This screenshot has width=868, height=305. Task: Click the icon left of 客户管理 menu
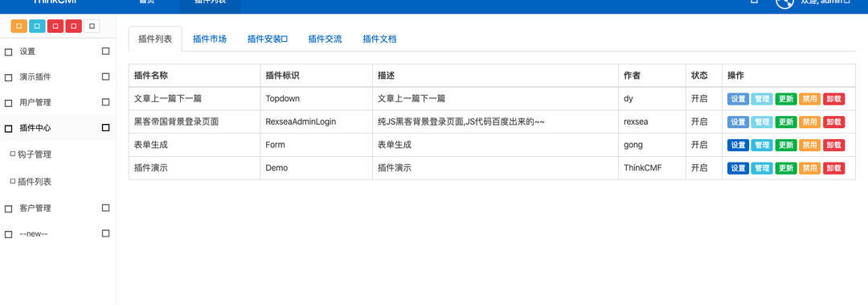click(8, 209)
